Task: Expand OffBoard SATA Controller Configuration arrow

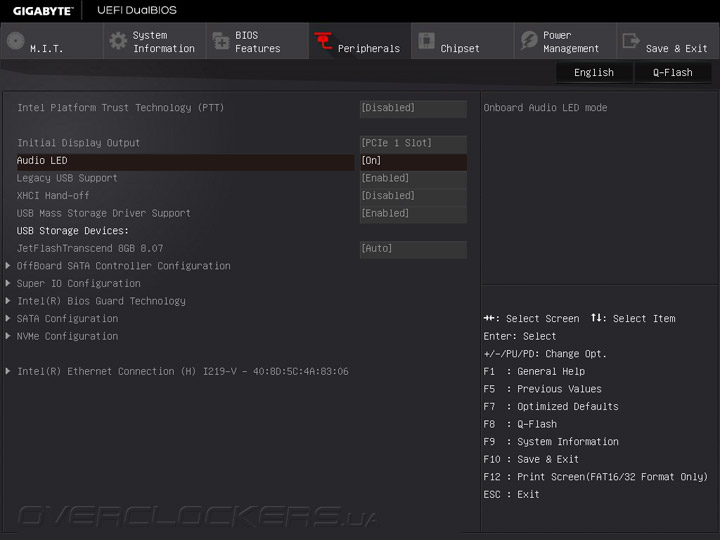Action: click(x=8, y=266)
